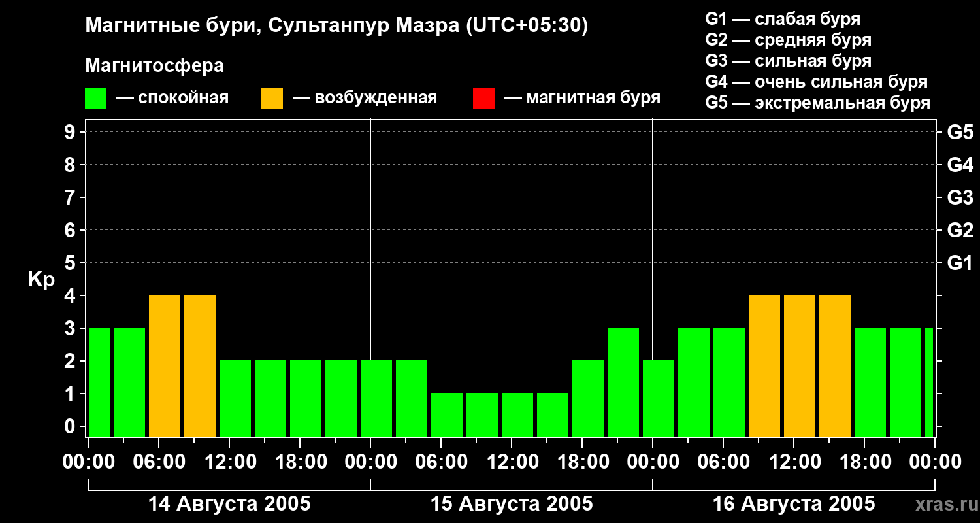980x523 pixels.
Task: Click the orange возбужденная legend swatch
Action: [x=272, y=99]
